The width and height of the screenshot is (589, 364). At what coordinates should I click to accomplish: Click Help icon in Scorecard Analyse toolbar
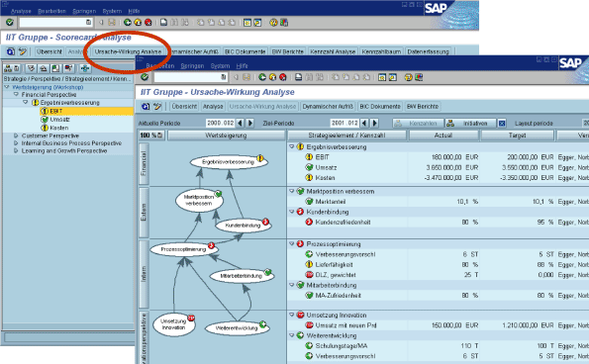[x=273, y=23]
